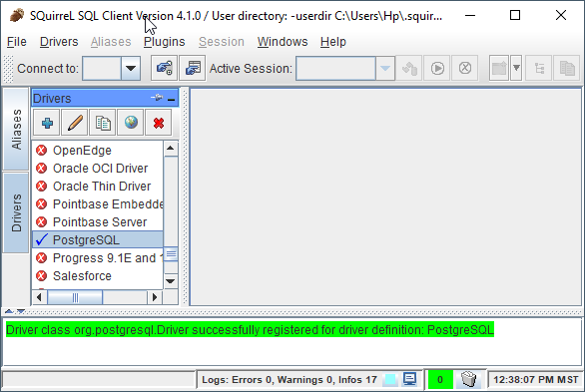
Task: Click the new SQL worksheet toolbar icon
Action: point(499,68)
